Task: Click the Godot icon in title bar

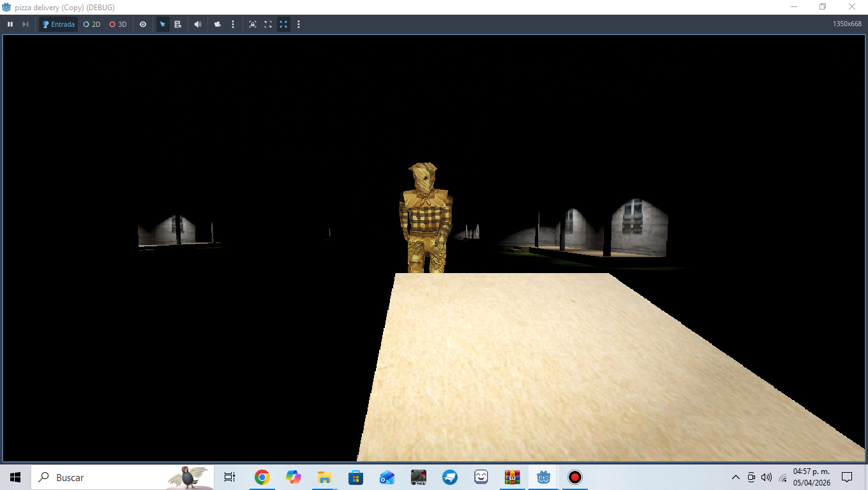Action: 6,7
